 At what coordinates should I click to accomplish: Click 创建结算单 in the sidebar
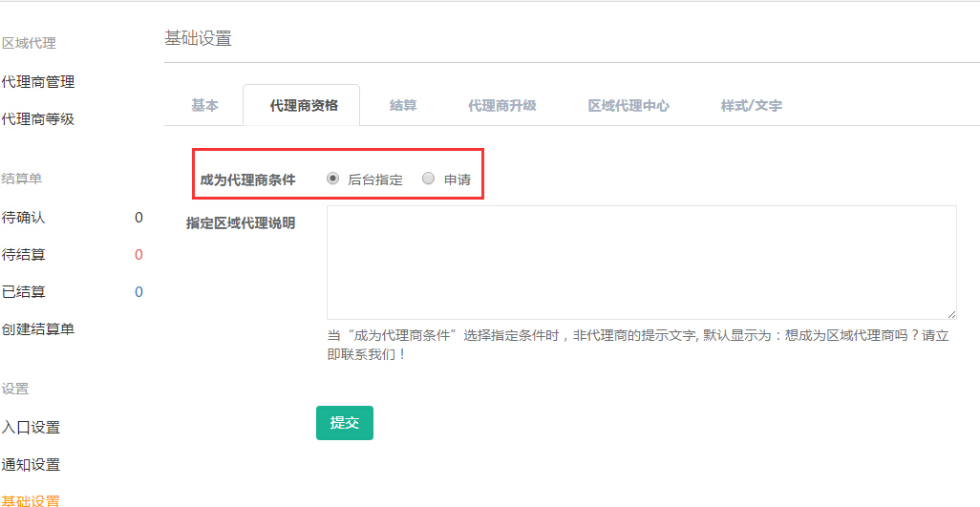[38, 329]
